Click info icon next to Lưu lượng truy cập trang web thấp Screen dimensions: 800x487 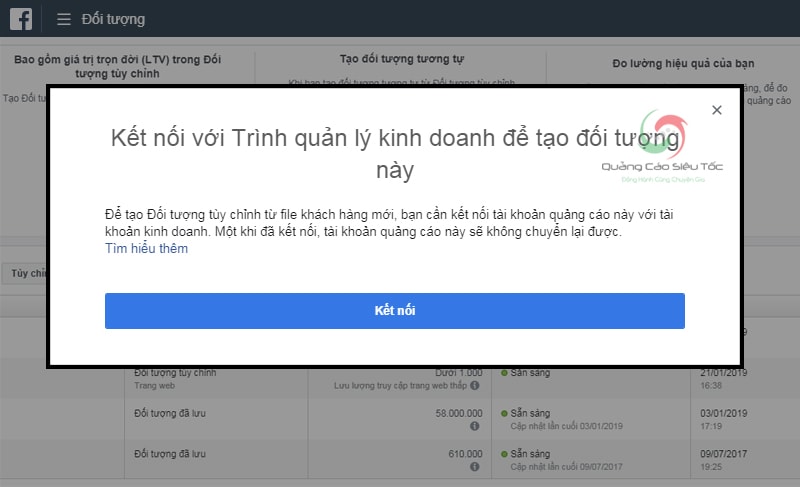click(474, 386)
